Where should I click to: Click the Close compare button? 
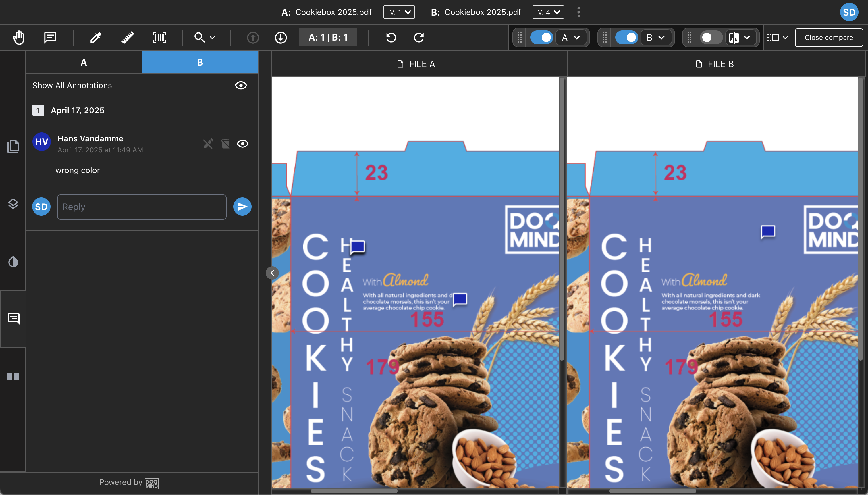pos(829,37)
